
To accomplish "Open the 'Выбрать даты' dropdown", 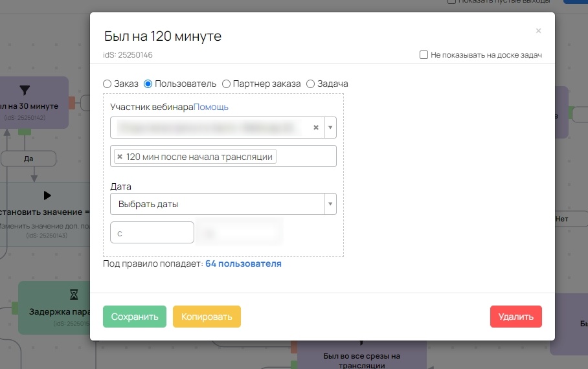I will pyautogui.click(x=223, y=204).
